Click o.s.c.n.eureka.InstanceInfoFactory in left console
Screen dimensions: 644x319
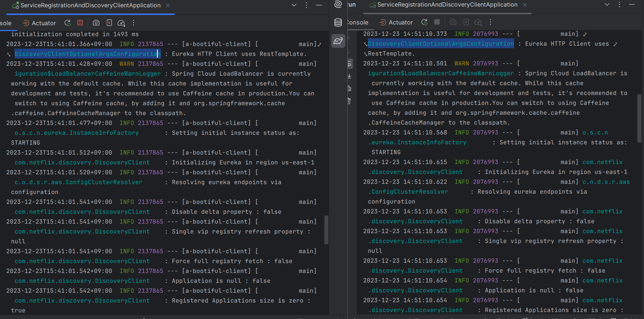[76, 133]
